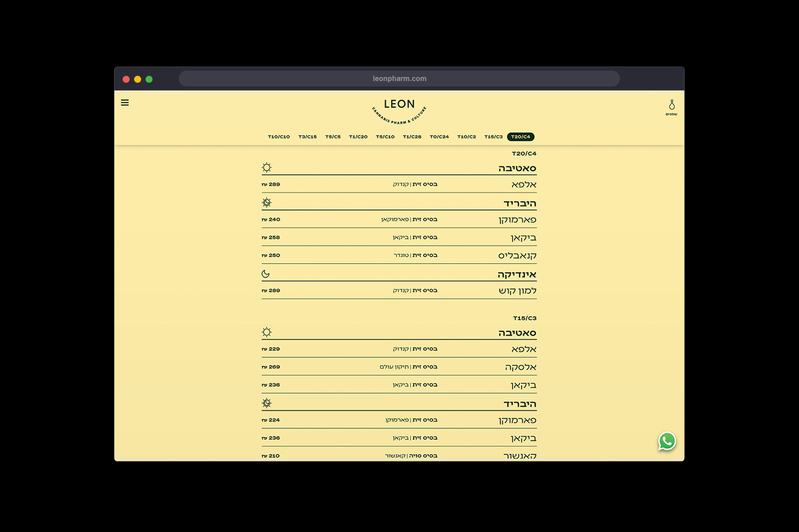The image size is (799, 532).
Task: Click the 229 ₪ price
Action: (271, 349)
